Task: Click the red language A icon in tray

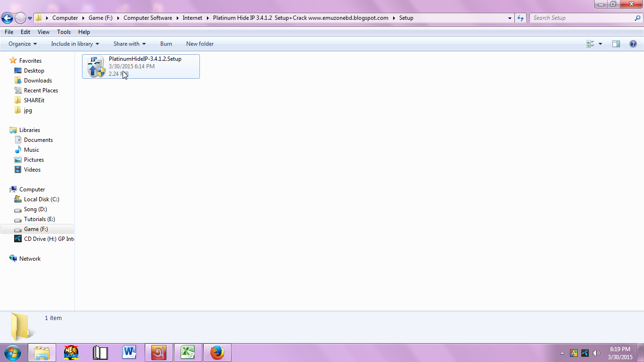Action: (574, 353)
